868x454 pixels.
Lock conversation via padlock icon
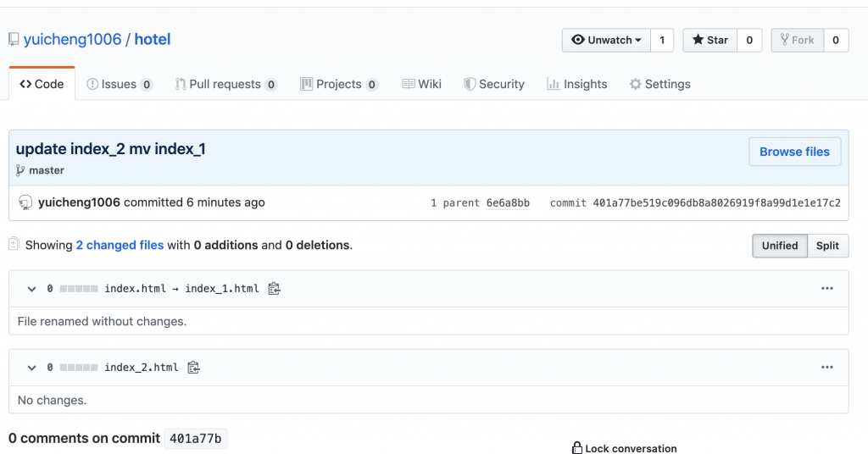(x=577, y=448)
